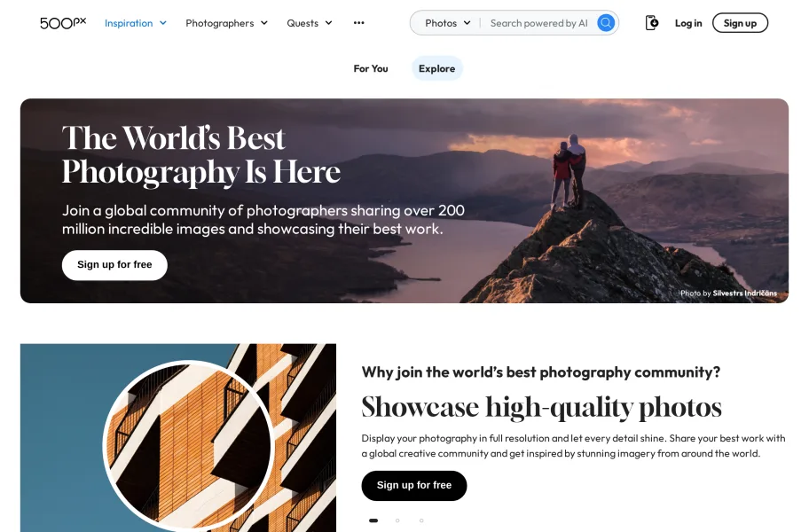Open the orange building photo thumbnail

click(178, 438)
